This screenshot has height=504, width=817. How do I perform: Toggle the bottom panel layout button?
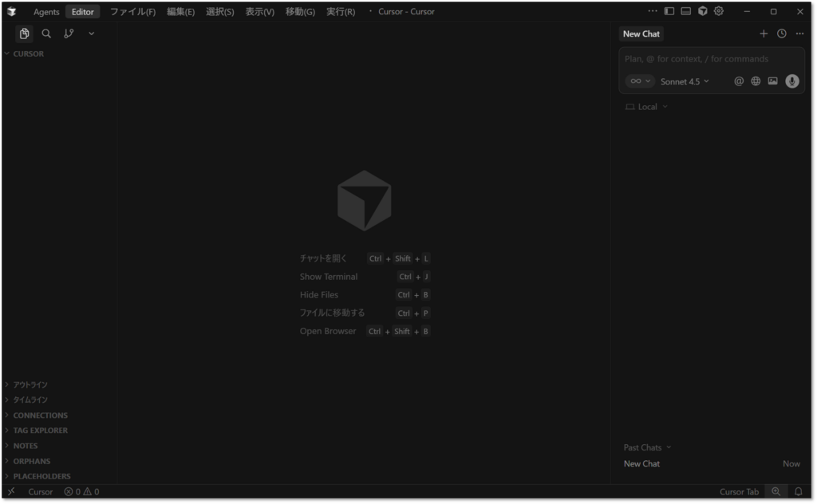[685, 11]
